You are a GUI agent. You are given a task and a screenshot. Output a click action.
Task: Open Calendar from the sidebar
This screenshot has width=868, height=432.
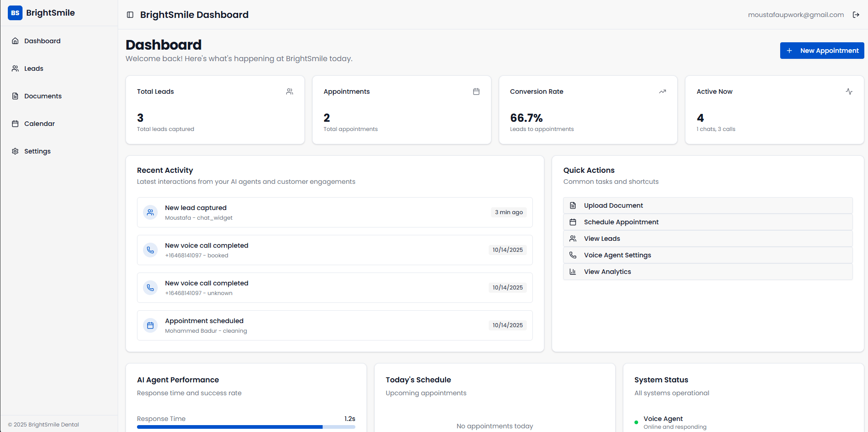point(40,123)
